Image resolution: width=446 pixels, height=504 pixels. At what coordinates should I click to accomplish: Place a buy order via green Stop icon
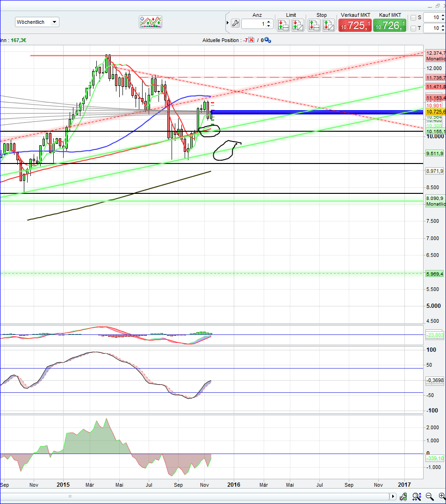314,25
